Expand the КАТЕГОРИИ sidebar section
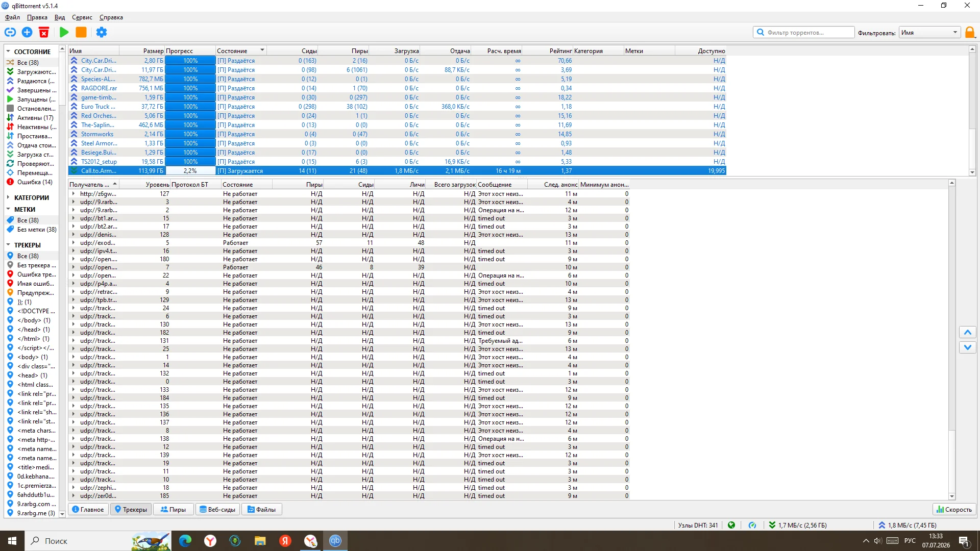This screenshot has width=980, height=551. 8,197
